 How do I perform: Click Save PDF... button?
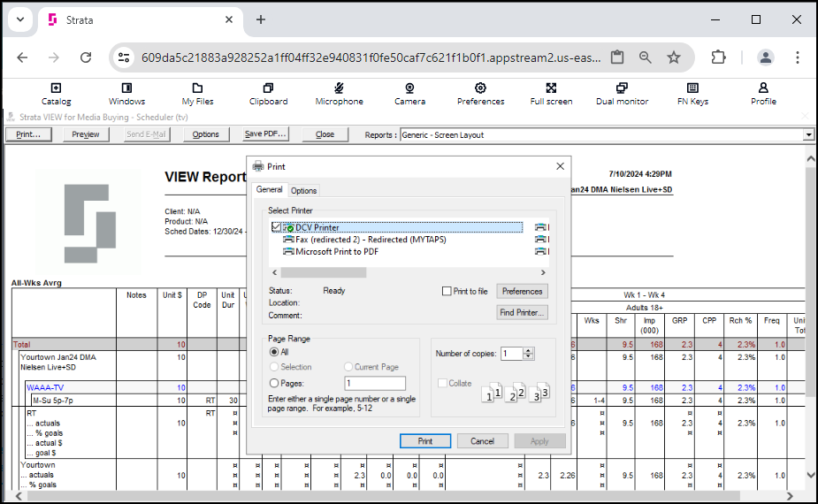click(x=265, y=134)
